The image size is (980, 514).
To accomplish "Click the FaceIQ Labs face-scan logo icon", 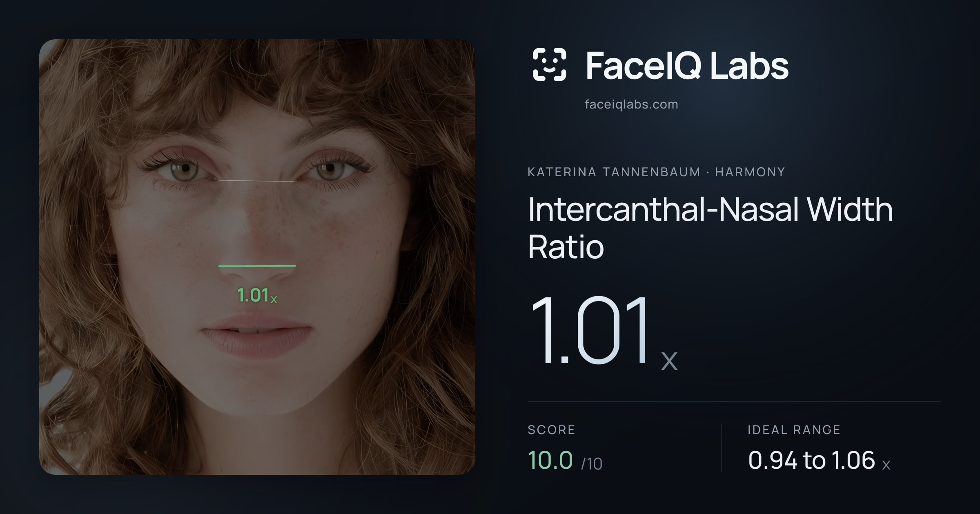I will pyautogui.click(x=549, y=64).
